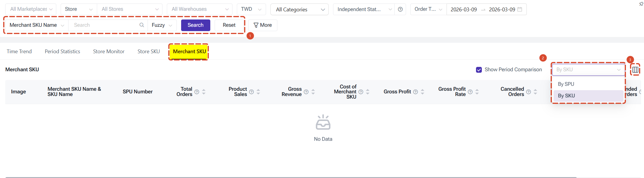Click the help icon beside Independent Stat
The image size is (644, 178).
(400, 9)
